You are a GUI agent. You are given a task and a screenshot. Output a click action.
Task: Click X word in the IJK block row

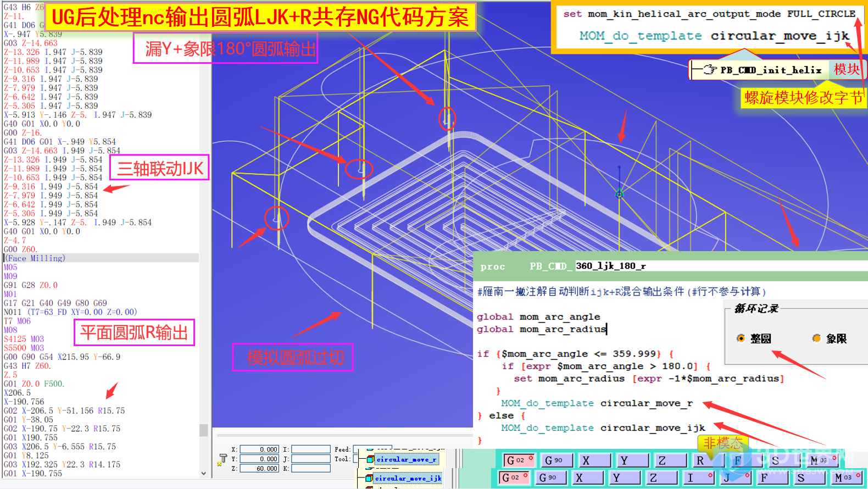[588, 477]
